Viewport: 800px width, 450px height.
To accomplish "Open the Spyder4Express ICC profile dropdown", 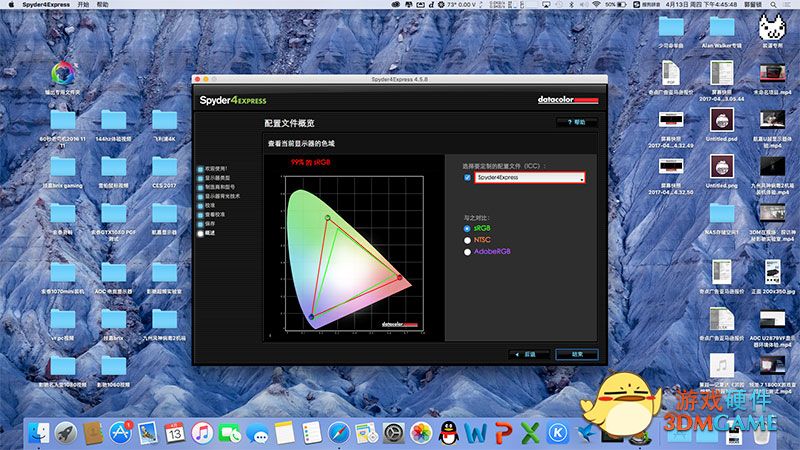I will tap(529, 177).
